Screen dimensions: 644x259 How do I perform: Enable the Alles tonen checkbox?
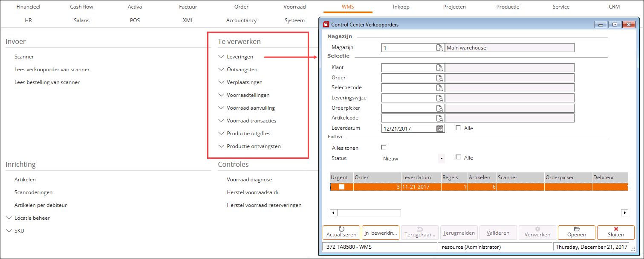[x=384, y=148]
